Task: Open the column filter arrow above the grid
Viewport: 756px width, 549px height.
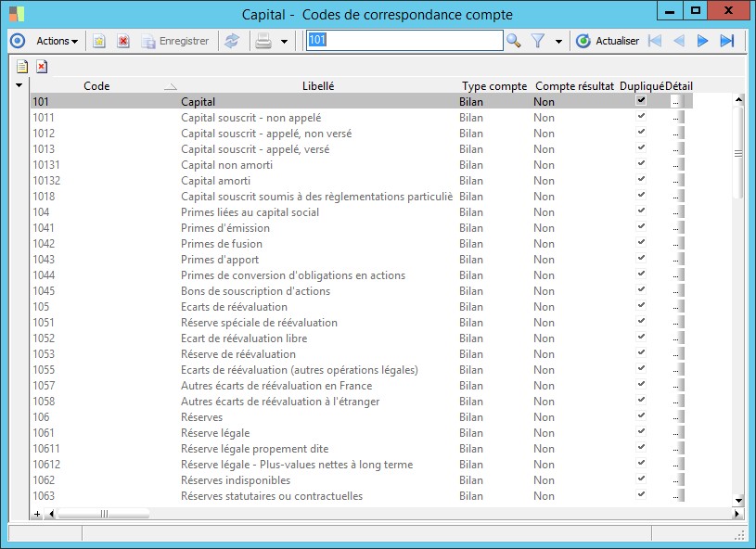Action: click(x=19, y=85)
